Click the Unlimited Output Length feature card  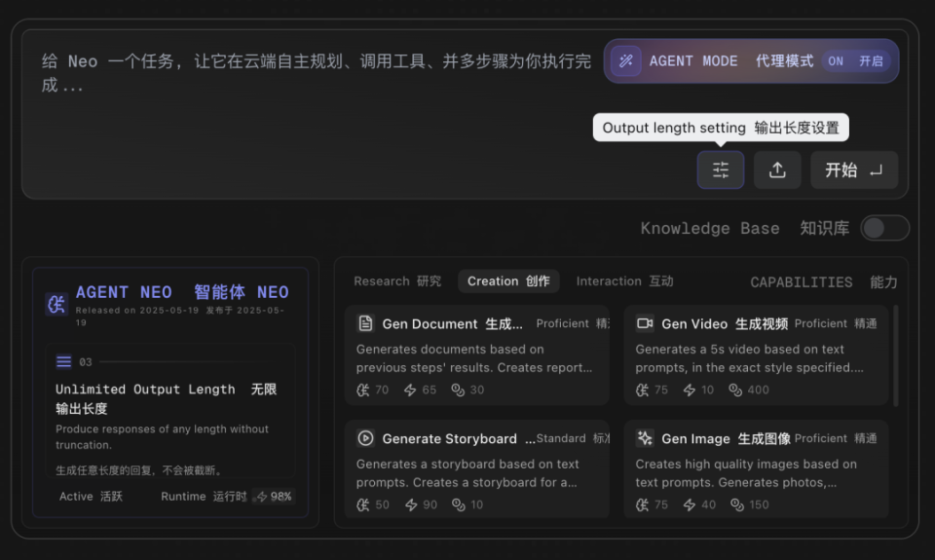[169, 410]
